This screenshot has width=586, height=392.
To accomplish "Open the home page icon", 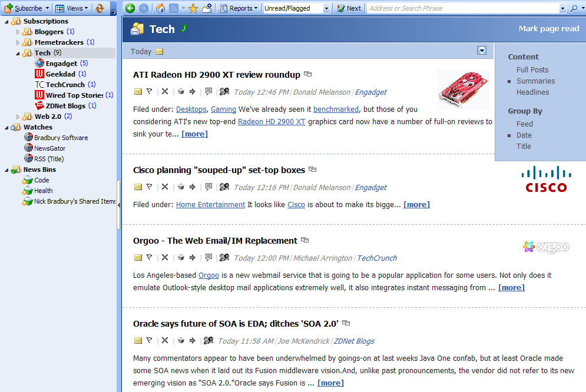I will click(161, 8).
